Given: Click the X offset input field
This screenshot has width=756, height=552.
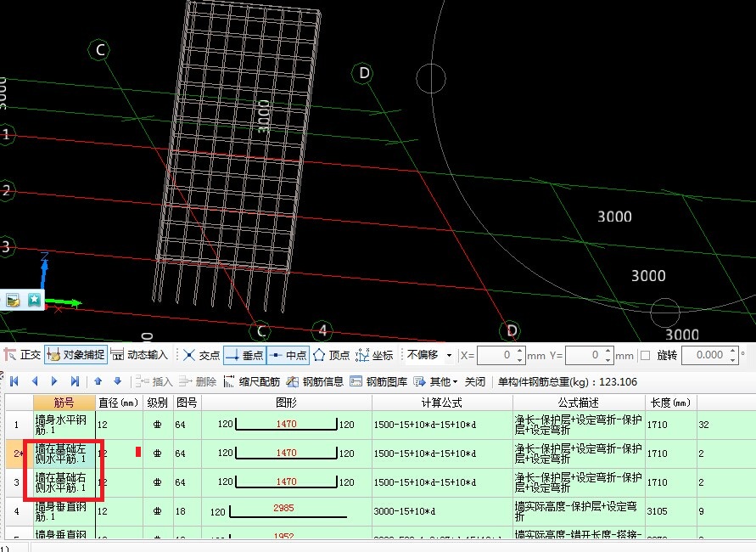Looking at the screenshot, I should [496, 356].
